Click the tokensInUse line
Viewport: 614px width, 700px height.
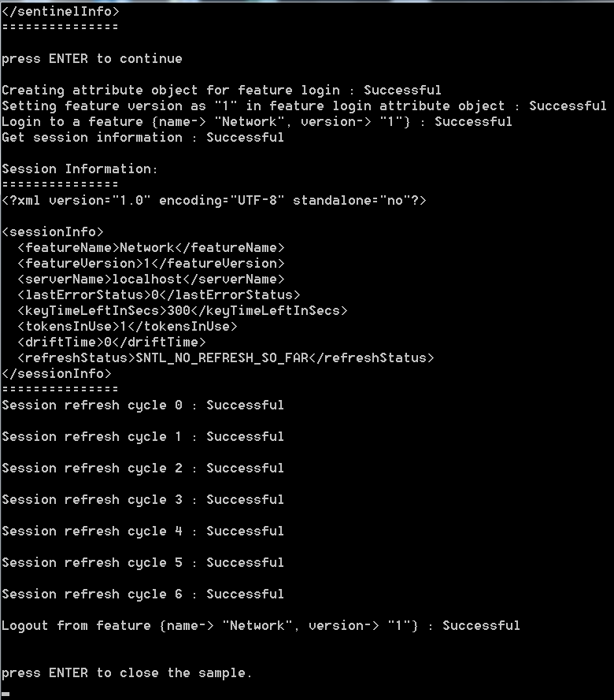click(127, 326)
